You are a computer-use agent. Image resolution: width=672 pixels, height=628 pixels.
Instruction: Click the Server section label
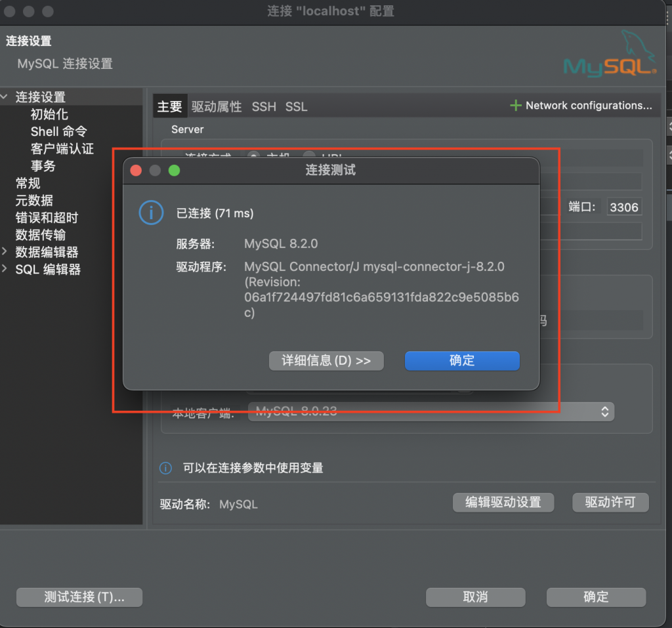click(x=187, y=129)
